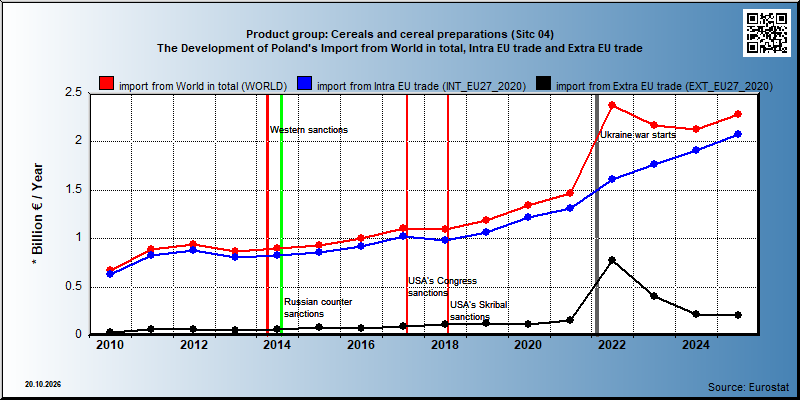Click the black Extra EU data point for 2025
The width and height of the screenshot is (800, 400).
[x=738, y=315]
